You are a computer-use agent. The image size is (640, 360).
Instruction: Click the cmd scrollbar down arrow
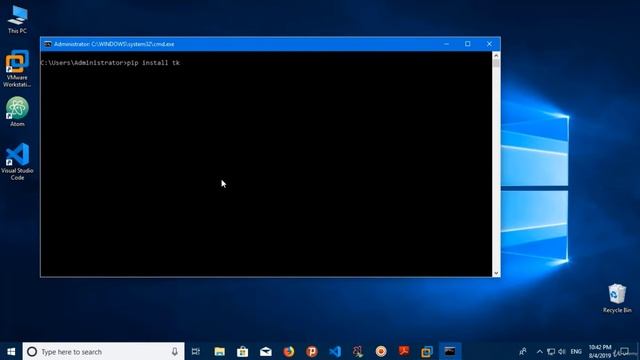[x=496, y=273]
